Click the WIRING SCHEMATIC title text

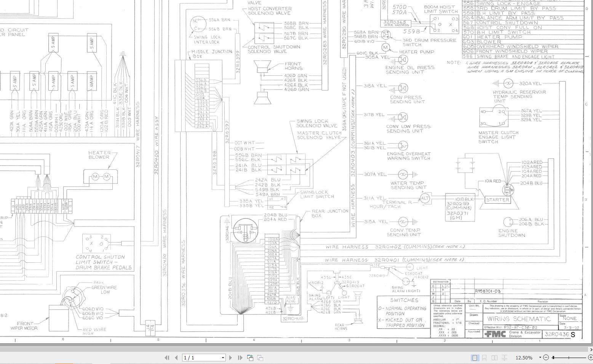click(x=519, y=319)
